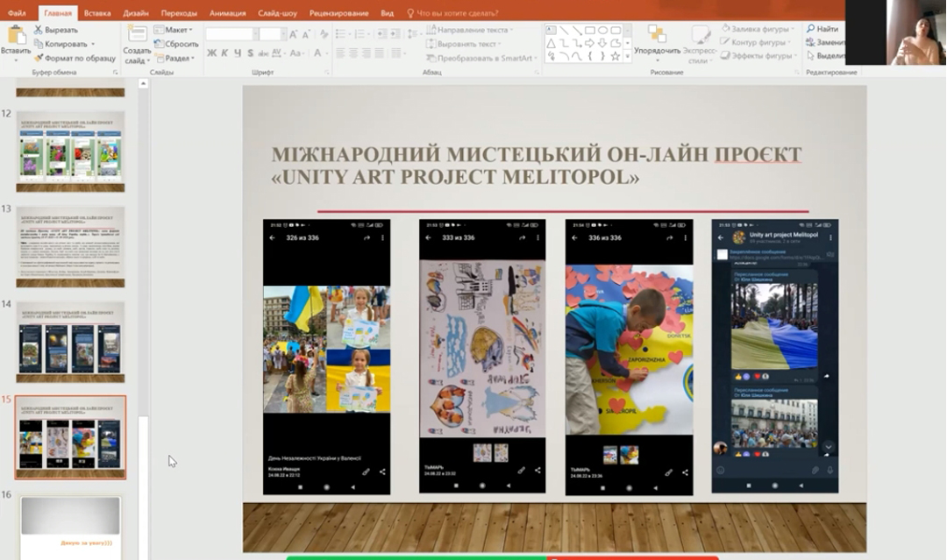Click the Cut (Вырезать) scissors icon
The height and width of the screenshot is (560, 947).
click(39, 30)
